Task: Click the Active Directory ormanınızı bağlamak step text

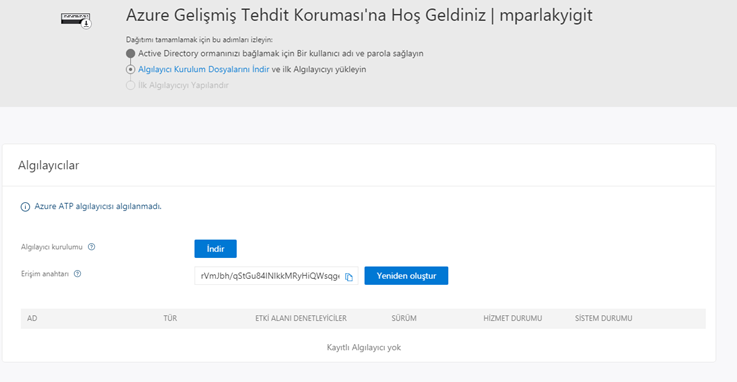Action: pyautogui.click(x=281, y=54)
